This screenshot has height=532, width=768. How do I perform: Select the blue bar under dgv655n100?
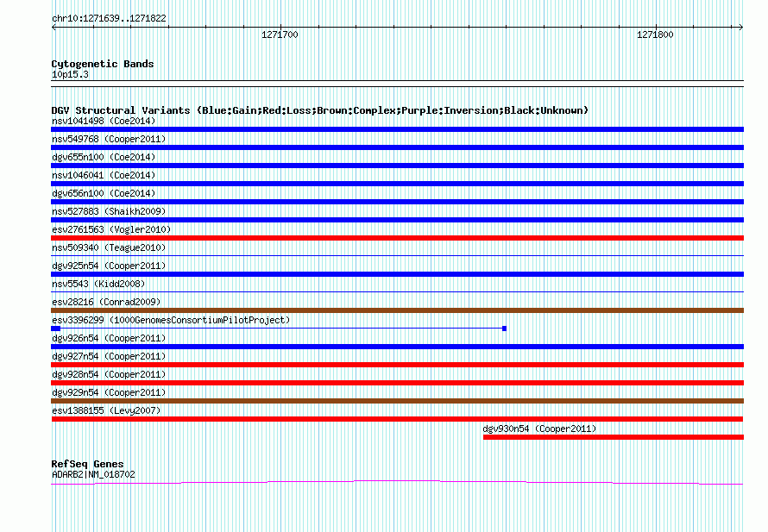(397, 166)
